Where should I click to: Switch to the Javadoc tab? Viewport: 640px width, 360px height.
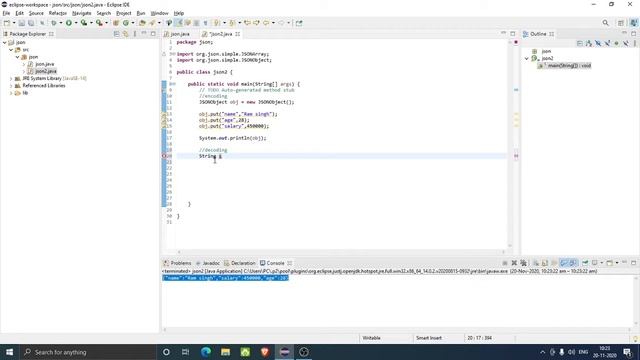[x=208, y=263]
